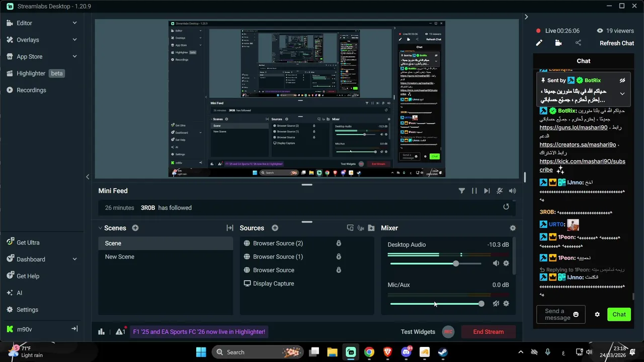Expand the Editor menu chevron

(74, 23)
